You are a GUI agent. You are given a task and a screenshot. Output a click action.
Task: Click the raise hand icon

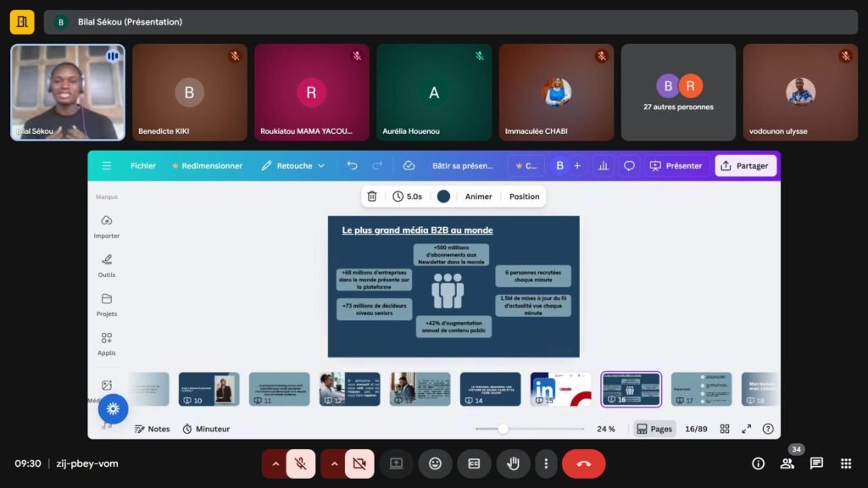pyautogui.click(x=513, y=463)
